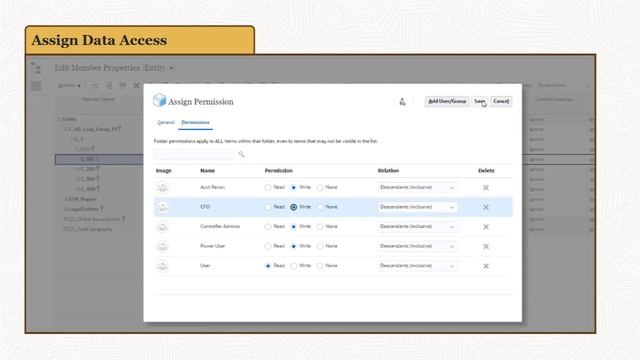This screenshot has height=360, width=640.
Task: Click the Cancel button
Action: coord(501,101)
